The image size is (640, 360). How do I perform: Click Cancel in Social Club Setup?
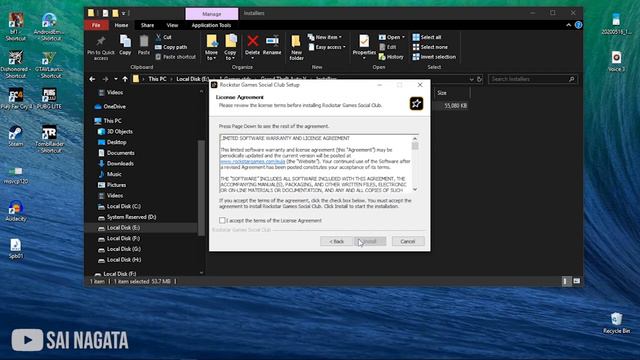[x=408, y=242]
